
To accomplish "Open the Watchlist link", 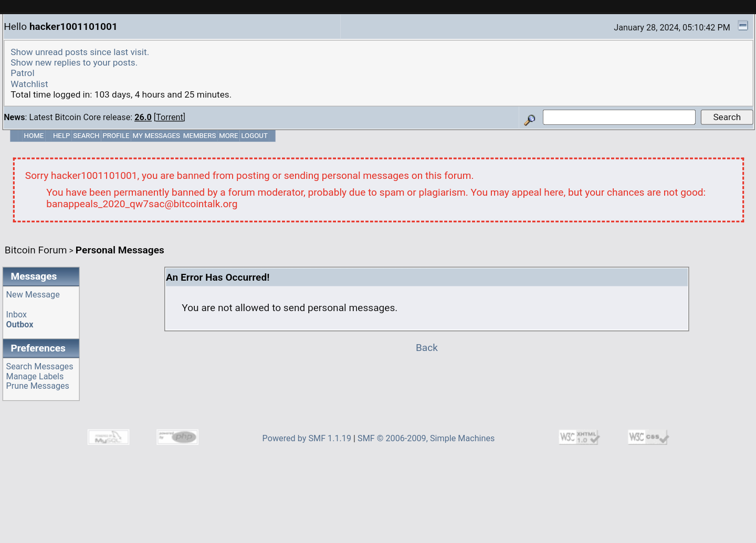I will pyautogui.click(x=29, y=84).
